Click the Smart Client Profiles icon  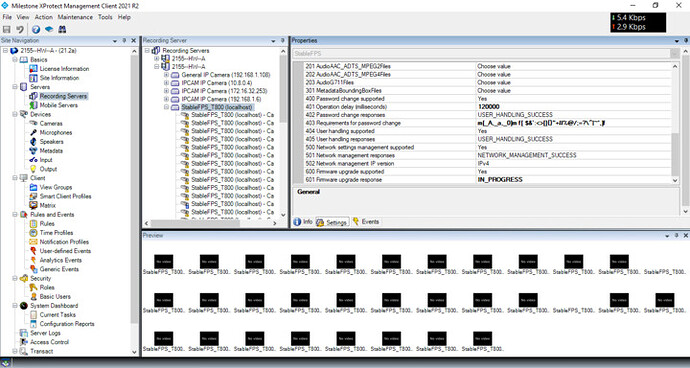[33, 196]
